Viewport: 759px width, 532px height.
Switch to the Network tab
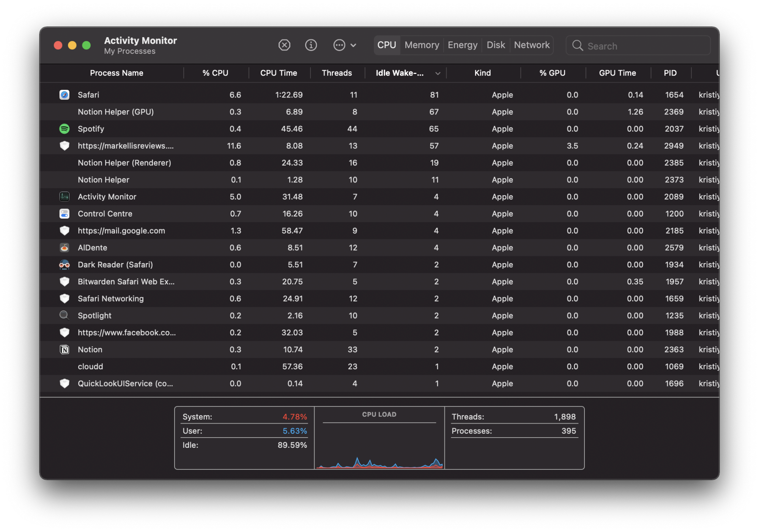click(x=532, y=45)
